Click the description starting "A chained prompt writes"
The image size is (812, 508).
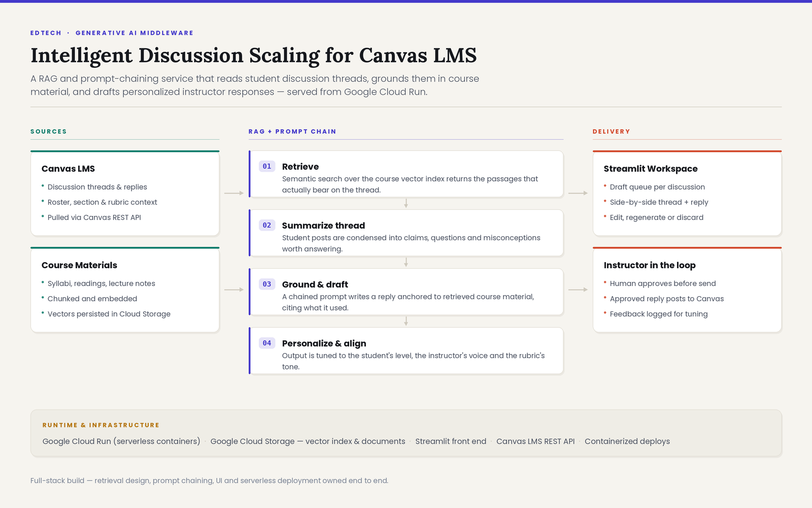(x=408, y=302)
